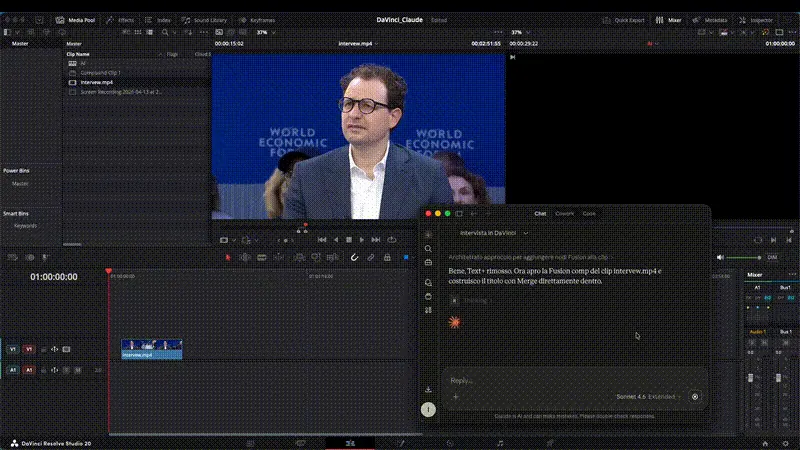Open media pool sort options

click(188, 32)
